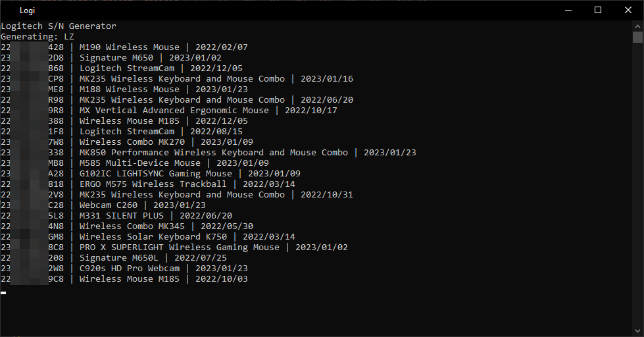Click the M190 Wireless Mouse output line
The height and width of the screenshot is (337, 644).
[x=124, y=47]
